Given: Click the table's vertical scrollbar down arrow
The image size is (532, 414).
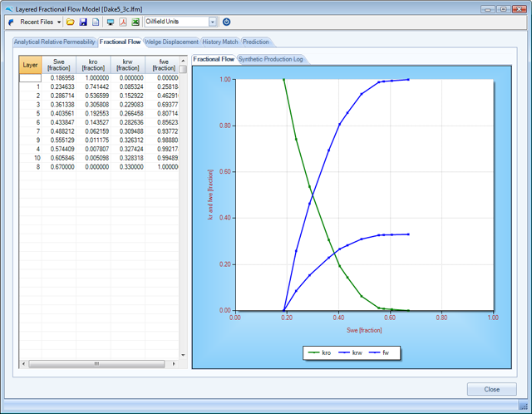Looking at the screenshot, I should point(183,355).
